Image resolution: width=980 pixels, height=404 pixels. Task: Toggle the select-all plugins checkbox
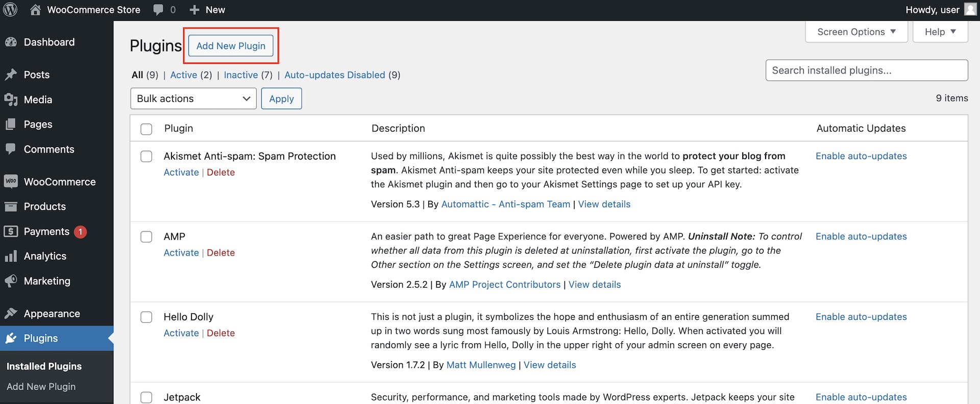[146, 129]
